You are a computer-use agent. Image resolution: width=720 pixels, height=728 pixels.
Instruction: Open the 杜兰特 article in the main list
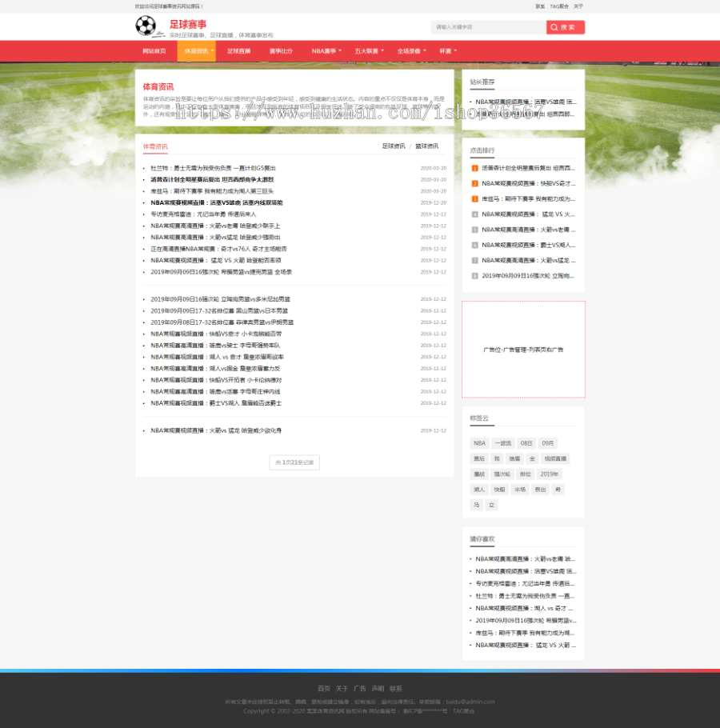[x=213, y=168]
